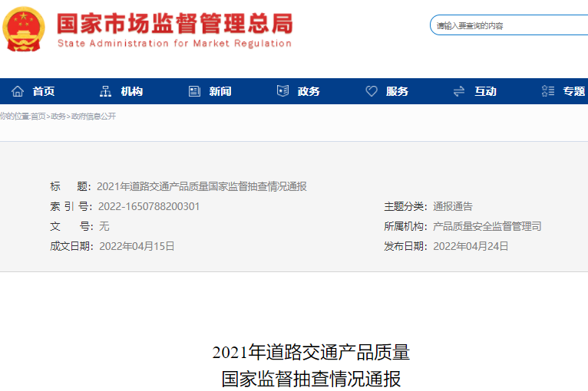Click the 政务 breadcrumb link
Screen dimensions: 588x391
[58, 117]
